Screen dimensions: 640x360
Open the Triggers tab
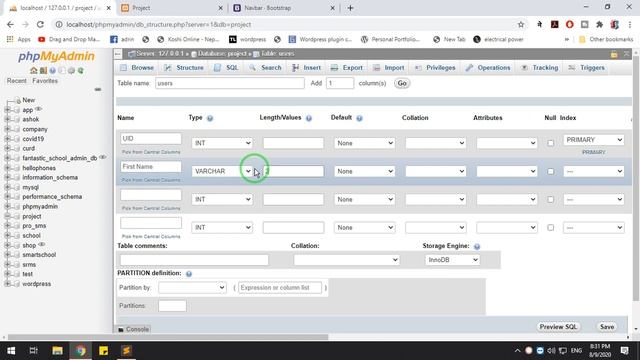pyautogui.click(x=587, y=68)
